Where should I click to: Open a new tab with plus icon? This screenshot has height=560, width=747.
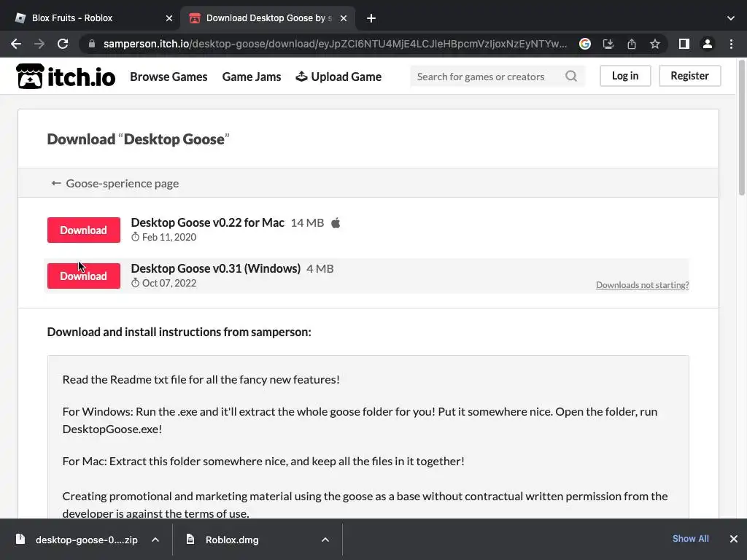tap(371, 18)
